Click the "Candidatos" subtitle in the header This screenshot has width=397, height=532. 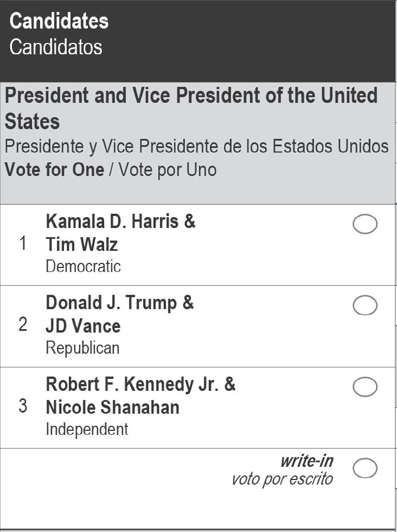[x=55, y=47]
